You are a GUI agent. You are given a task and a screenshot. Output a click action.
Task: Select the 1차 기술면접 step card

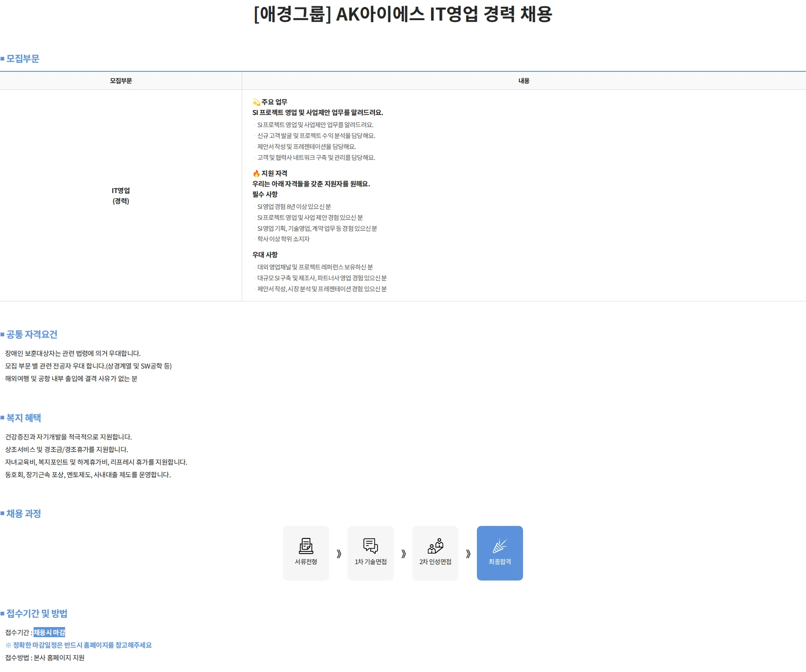coord(370,553)
